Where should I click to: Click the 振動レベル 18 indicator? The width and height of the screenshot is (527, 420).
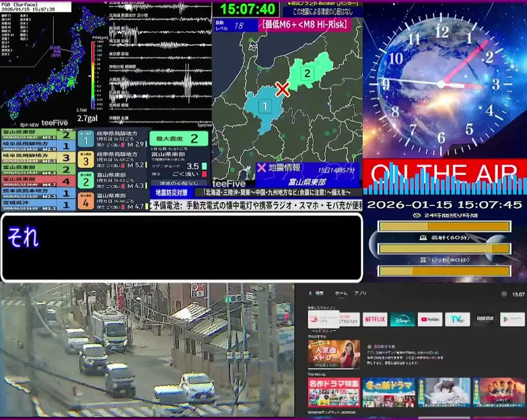(235, 25)
